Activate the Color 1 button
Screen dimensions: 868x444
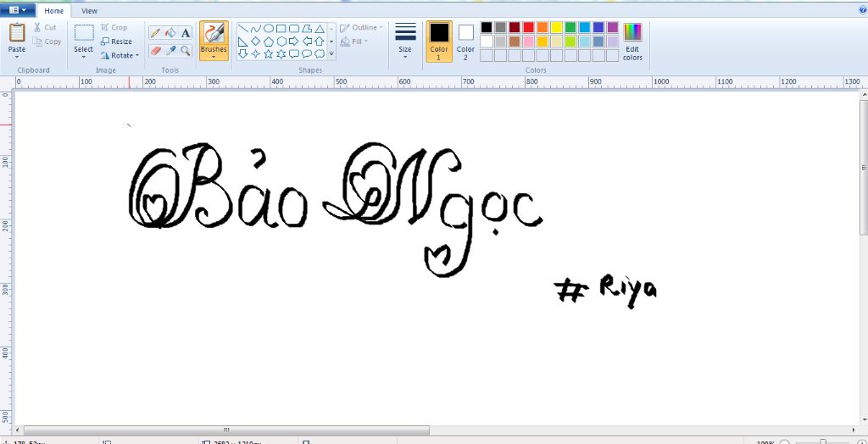pos(439,41)
